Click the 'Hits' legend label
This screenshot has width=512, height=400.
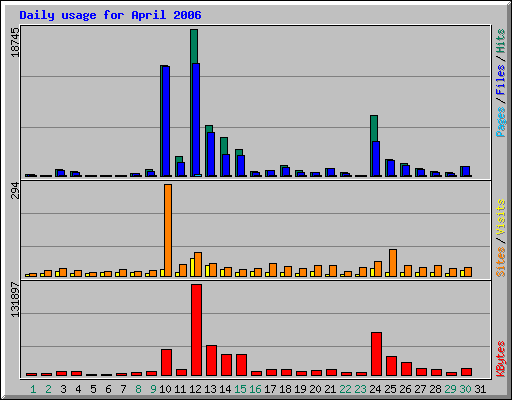click(501, 41)
